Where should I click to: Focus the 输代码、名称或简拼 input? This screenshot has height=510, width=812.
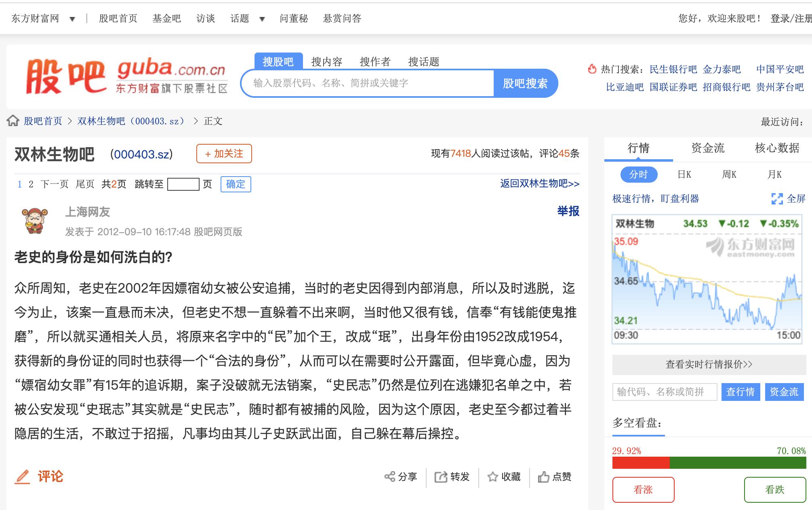click(665, 392)
